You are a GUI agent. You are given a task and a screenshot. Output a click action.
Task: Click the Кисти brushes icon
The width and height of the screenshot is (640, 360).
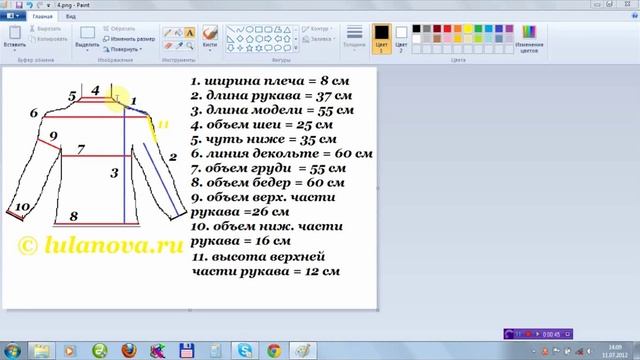click(x=210, y=33)
